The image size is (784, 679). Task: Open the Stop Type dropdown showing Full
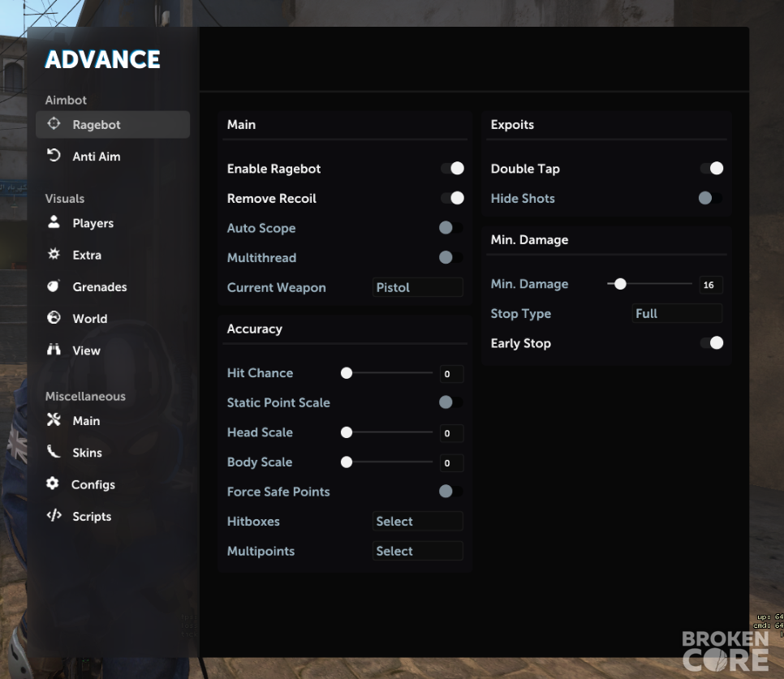click(x=677, y=313)
